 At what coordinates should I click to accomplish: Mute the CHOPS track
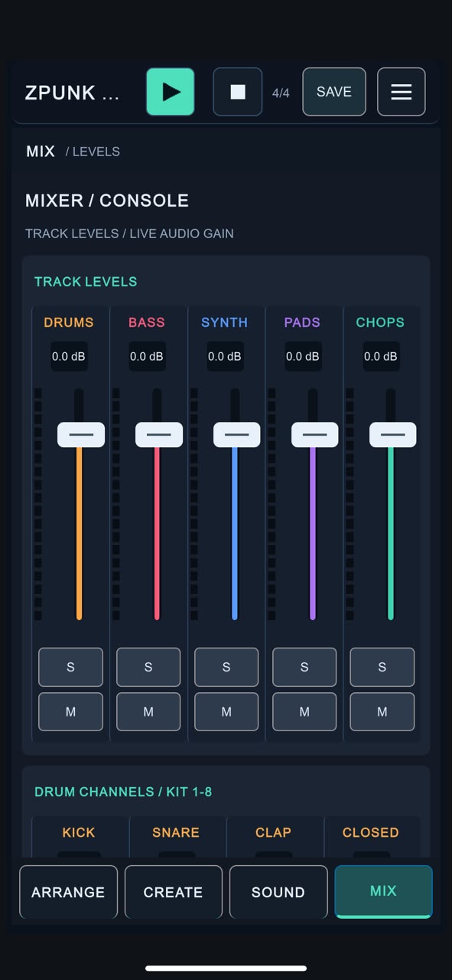tap(382, 711)
